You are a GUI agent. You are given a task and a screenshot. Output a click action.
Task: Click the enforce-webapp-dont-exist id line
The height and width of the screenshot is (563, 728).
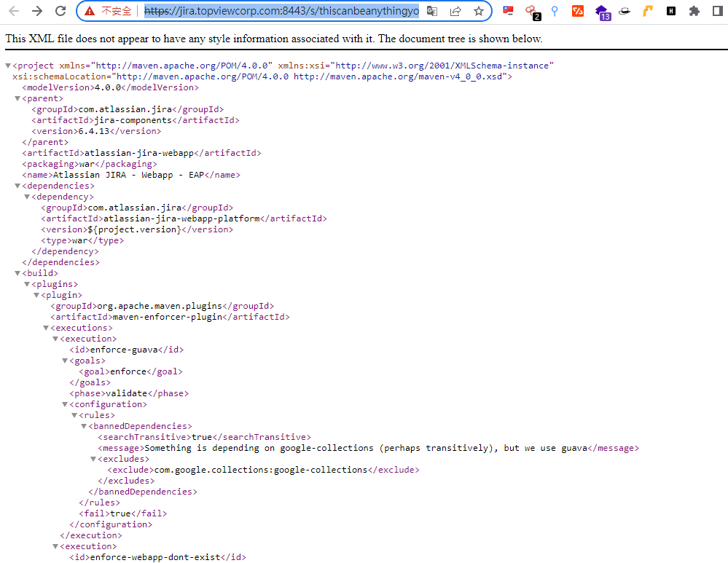(158, 557)
